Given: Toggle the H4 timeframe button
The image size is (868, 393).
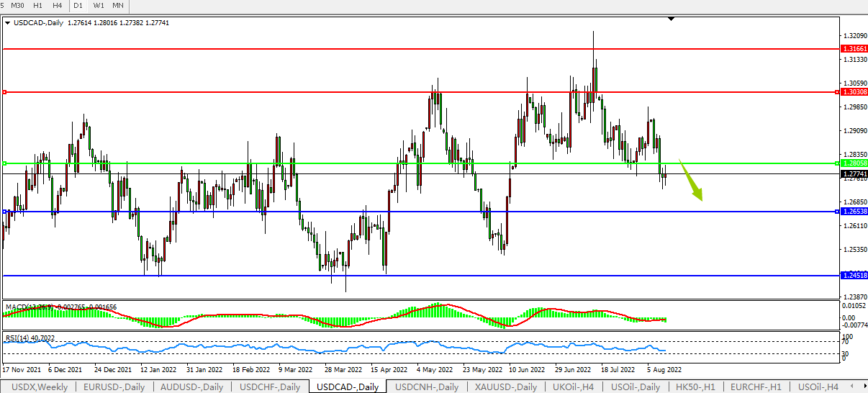Looking at the screenshot, I should point(58,6).
